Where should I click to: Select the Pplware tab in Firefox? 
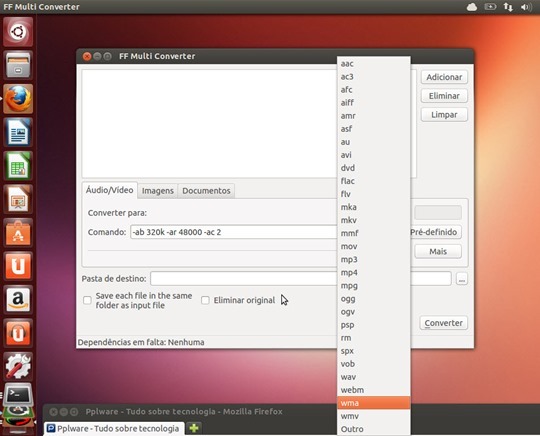click(114, 428)
